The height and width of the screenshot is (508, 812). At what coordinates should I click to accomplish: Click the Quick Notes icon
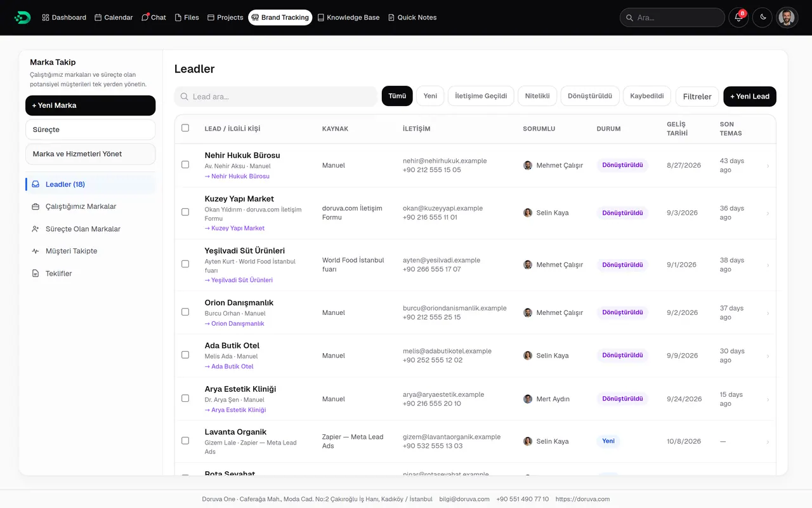click(x=391, y=18)
